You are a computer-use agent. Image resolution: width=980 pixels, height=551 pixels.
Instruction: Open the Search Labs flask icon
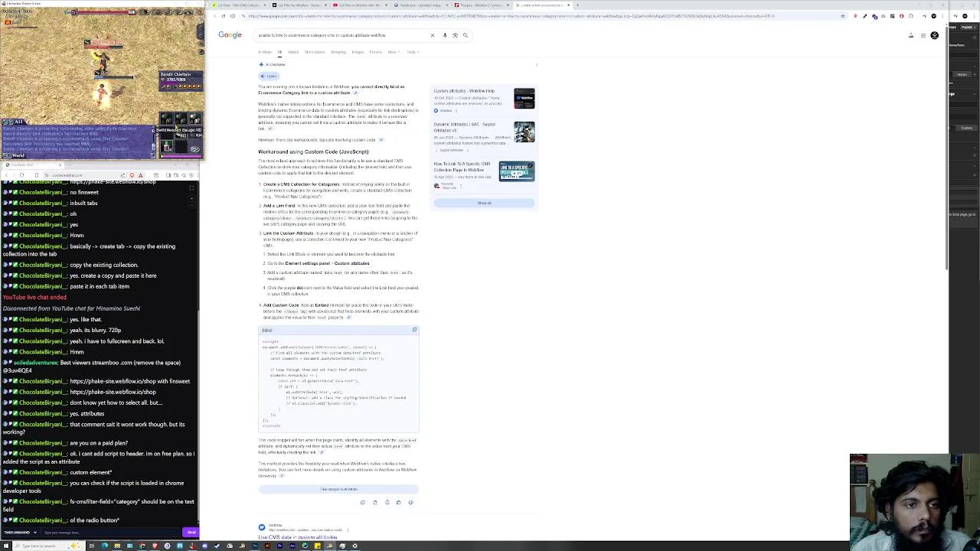point(911,35)
